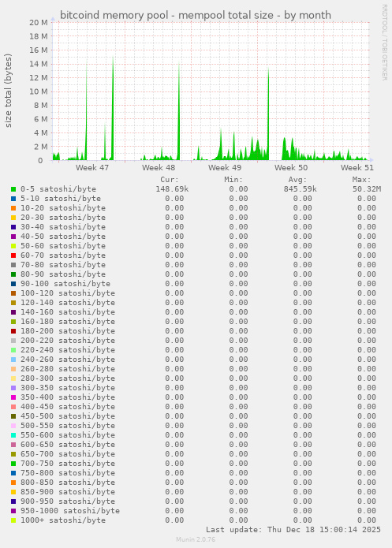
Task: Pick the 240-260 satoshi/byte light blue swatch
Action: (x=13, y=360)
